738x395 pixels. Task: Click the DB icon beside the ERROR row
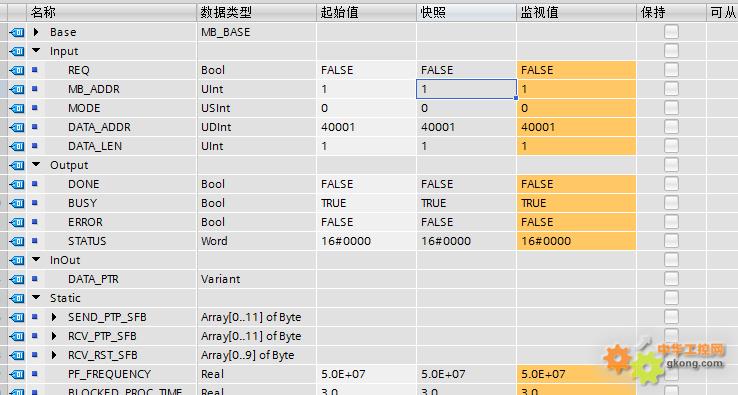pyautogui.click(x=17, y=222)
